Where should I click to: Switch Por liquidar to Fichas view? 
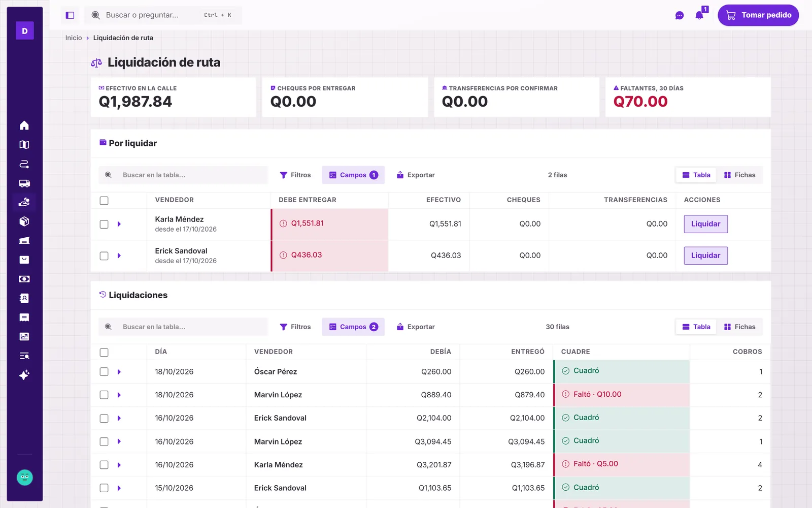point(739,175)
